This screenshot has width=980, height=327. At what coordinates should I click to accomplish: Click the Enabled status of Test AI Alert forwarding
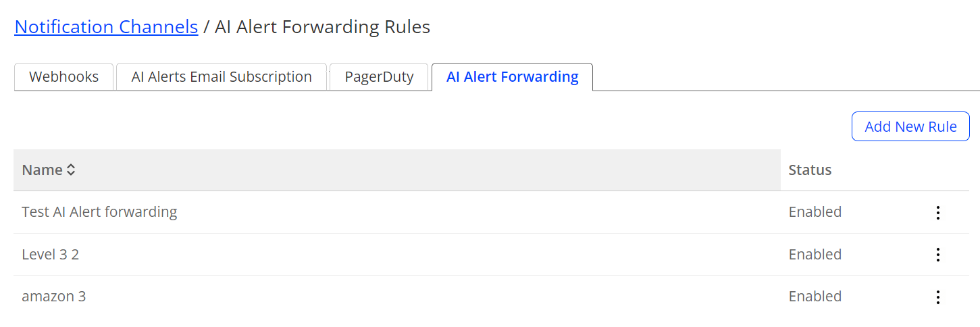coord(815,212)
